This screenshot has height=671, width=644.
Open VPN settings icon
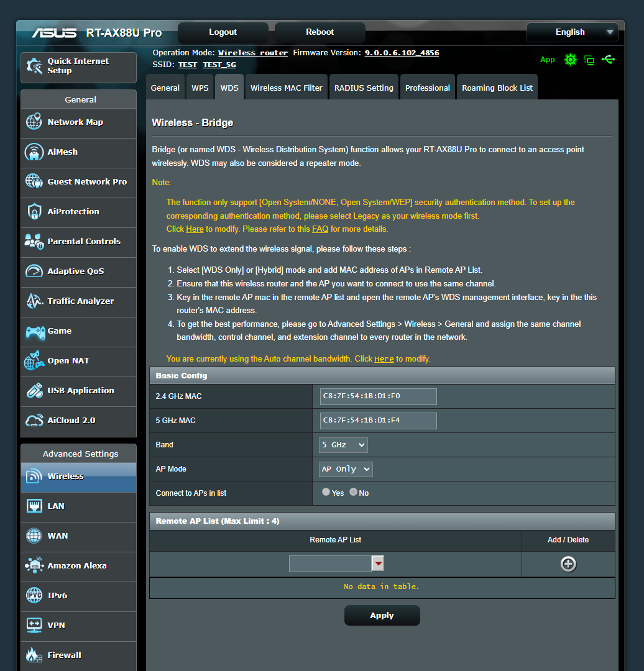[34, 625]
